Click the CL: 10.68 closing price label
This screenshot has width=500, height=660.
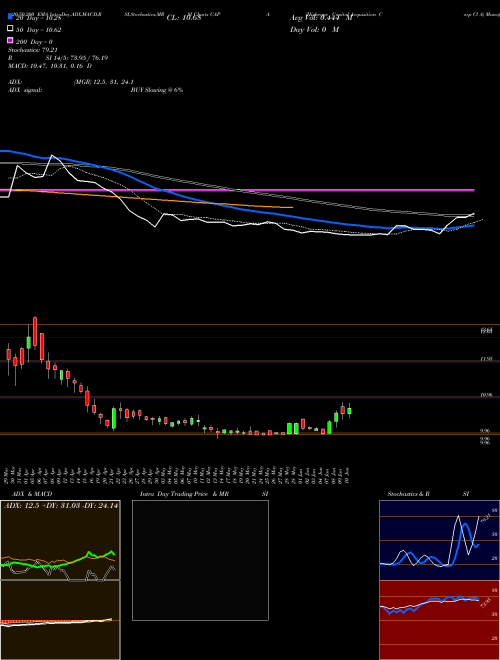(x=184, y=18)
